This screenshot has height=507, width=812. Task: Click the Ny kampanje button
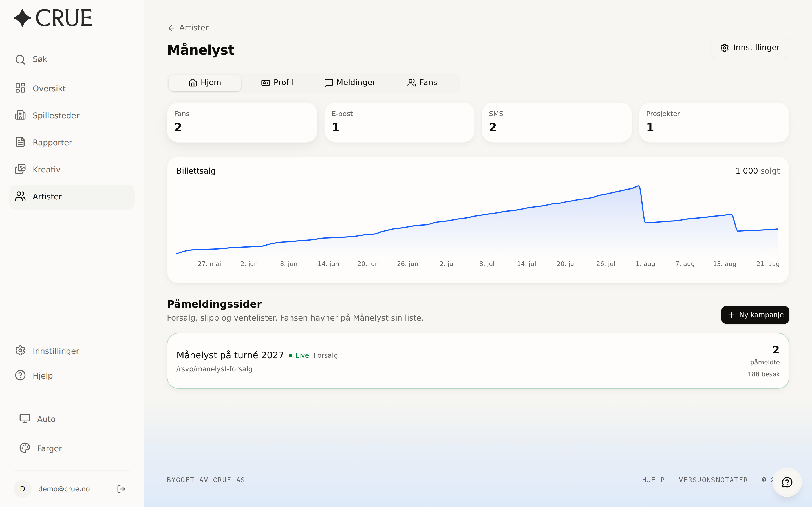(x=755, y=315)
